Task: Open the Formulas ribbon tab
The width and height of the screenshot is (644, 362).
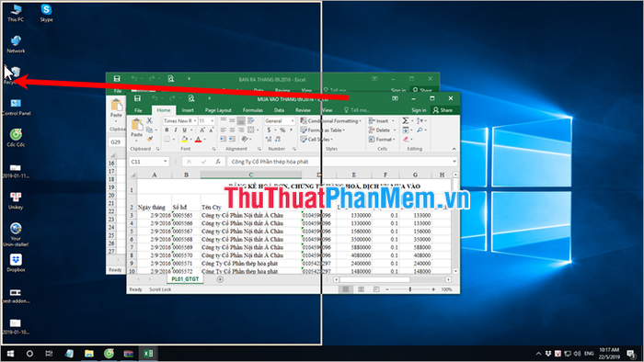Action: 253,110
